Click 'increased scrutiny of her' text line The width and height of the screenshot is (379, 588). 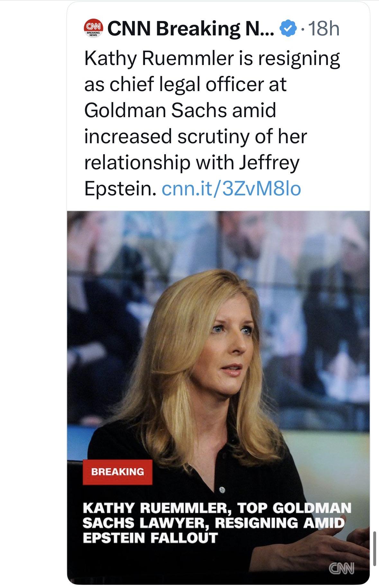pos(196,136)
